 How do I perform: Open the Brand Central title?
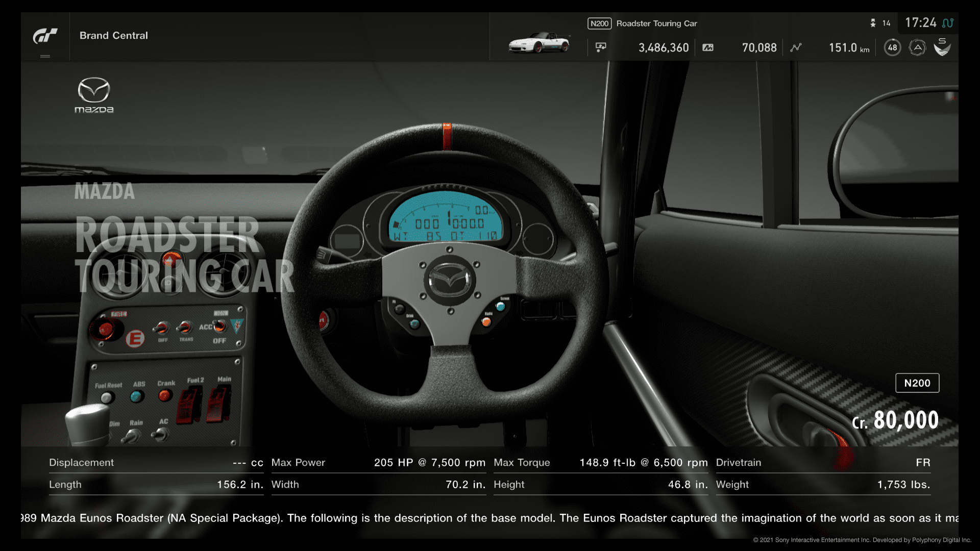[x=114, y=36]
